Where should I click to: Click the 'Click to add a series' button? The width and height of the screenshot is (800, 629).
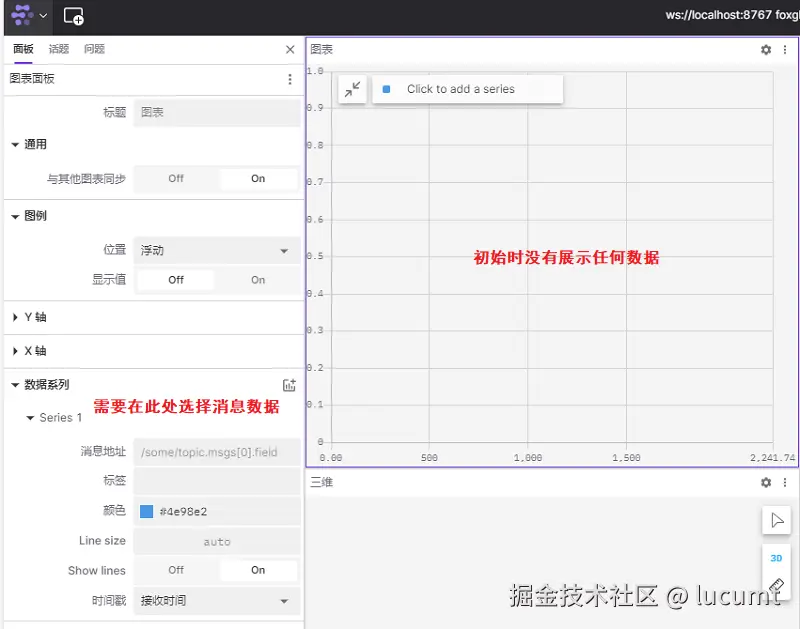click(467, 88)
